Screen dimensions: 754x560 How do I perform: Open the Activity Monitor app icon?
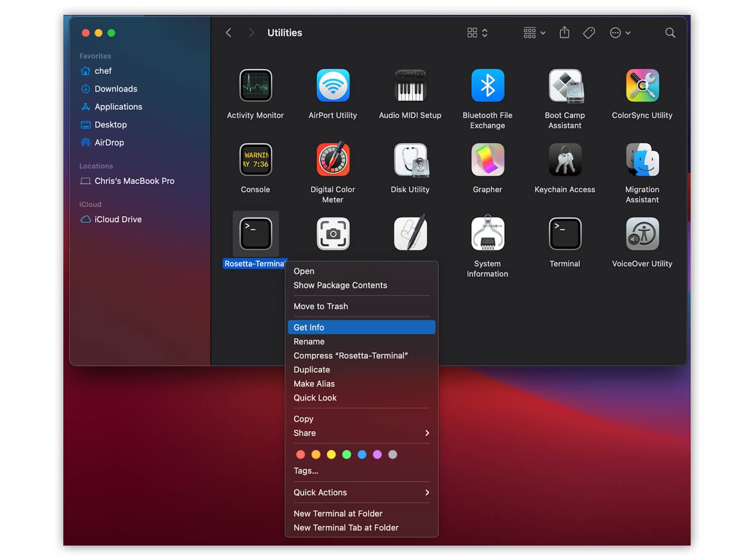(x=255, y=86)
